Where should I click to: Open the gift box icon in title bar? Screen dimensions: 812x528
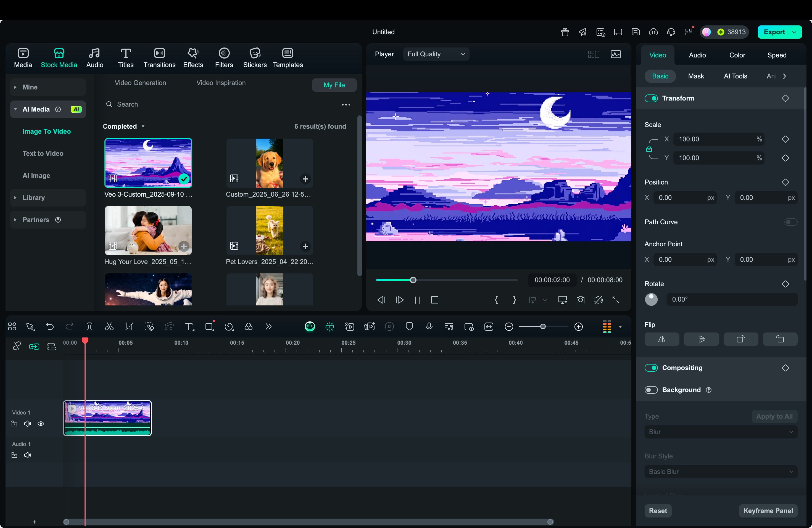pos(565,32)
